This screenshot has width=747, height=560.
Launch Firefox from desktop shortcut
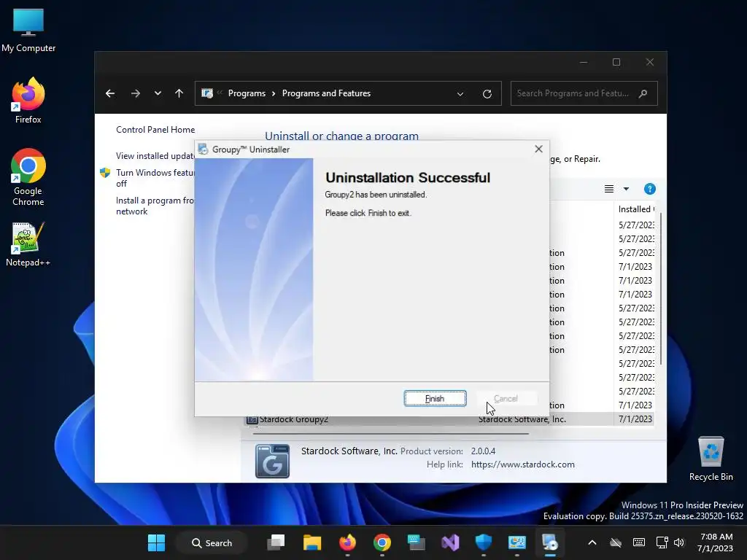[x=28, y=101]
